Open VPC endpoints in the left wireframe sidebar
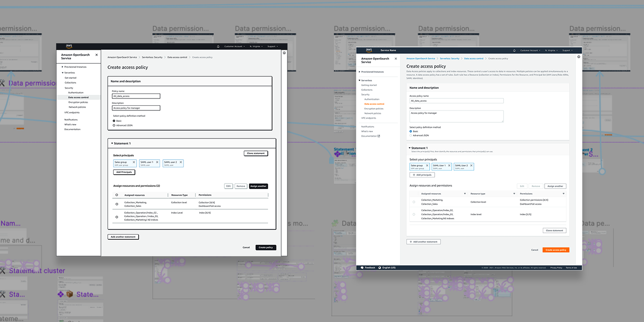Image resolution: width=644 pixels, height=322 pixels. click(x=72, y=112)
